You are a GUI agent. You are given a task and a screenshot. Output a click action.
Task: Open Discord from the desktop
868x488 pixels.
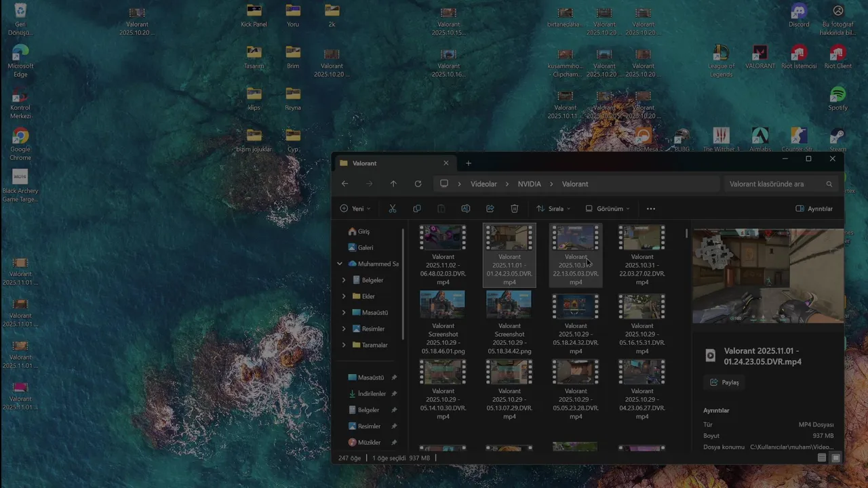pos(799,16)
